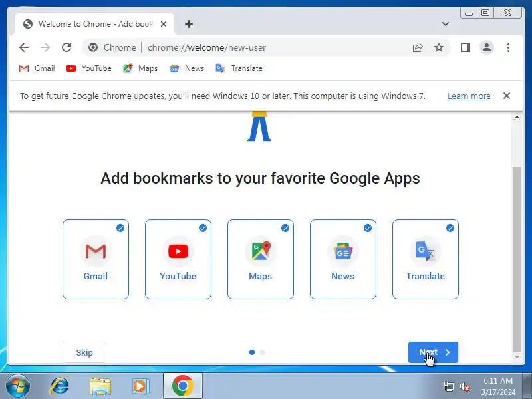The image size is (532, 399).
Task: Open the network tray icon
Action: click(448, 386)
